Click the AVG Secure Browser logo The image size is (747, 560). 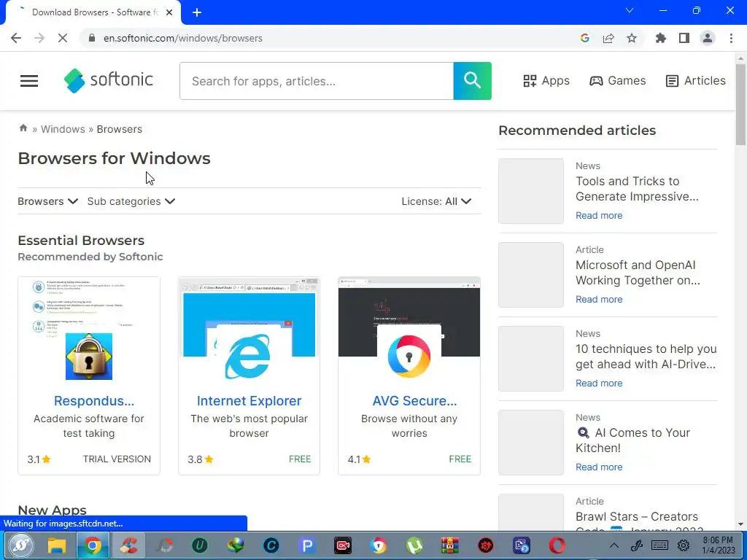[x=409, y=356]
